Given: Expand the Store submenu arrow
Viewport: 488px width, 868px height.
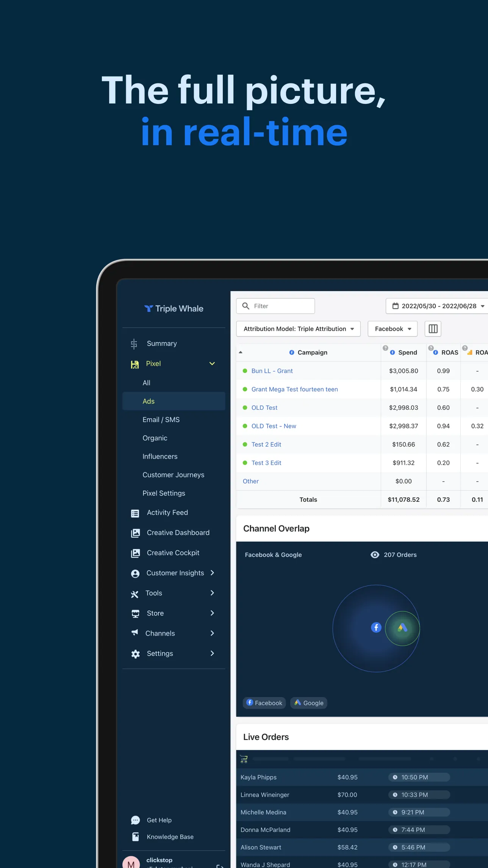Looking at the screenshot, I should [x=212, y=613].
